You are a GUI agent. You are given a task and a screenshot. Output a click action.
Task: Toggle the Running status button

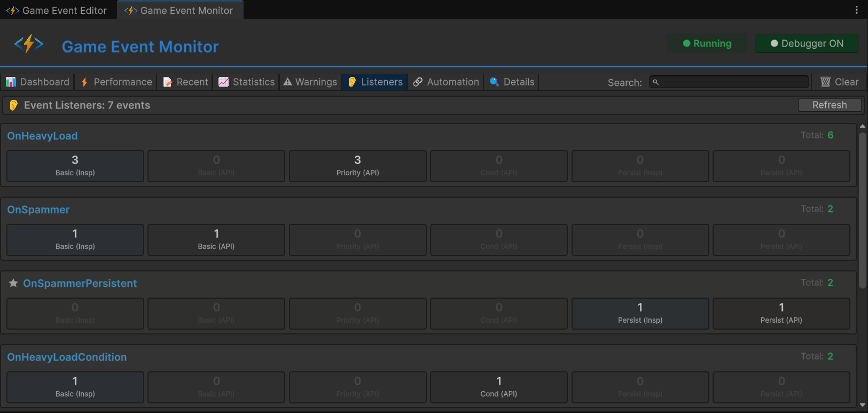coord(707,44)
